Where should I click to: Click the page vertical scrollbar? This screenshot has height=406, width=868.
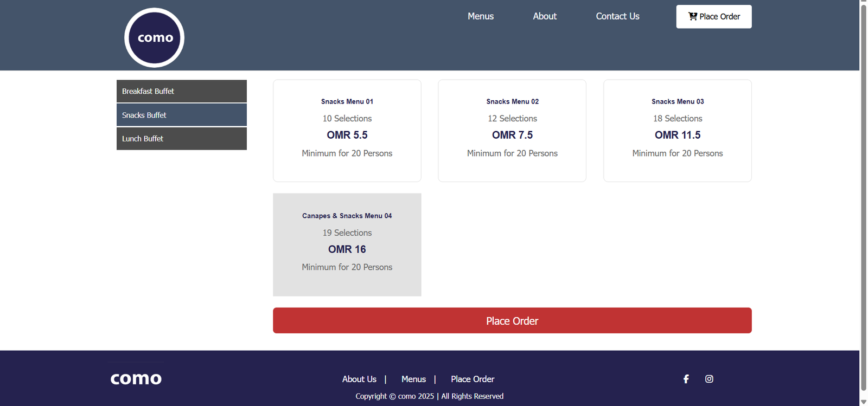[864, 195]
